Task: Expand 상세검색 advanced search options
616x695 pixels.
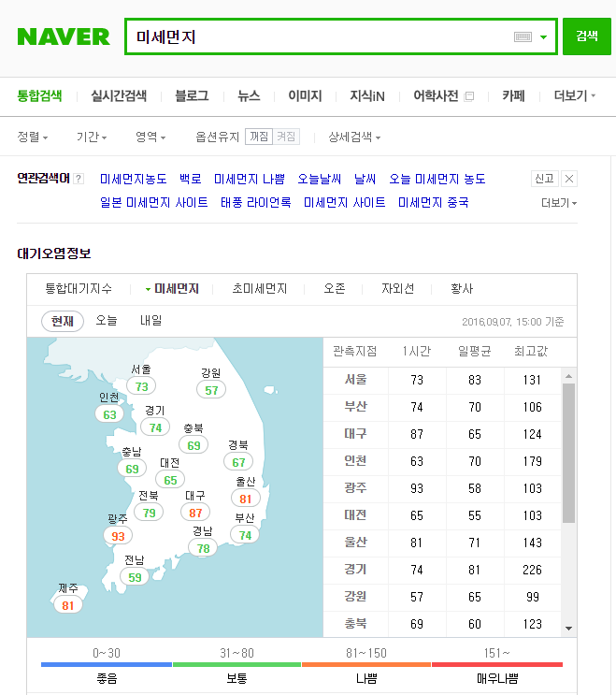Action: 353,137
